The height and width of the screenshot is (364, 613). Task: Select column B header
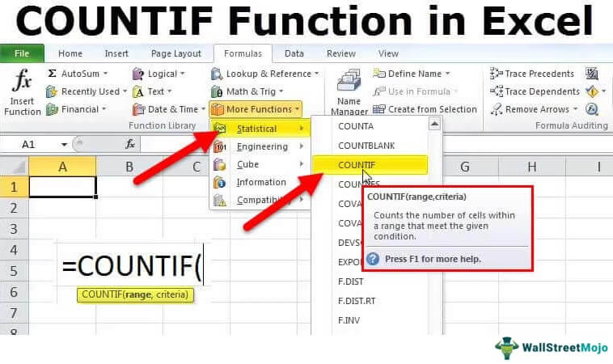click(129, 167)
